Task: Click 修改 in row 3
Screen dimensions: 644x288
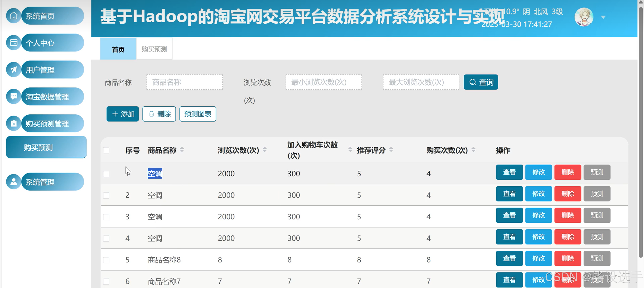Action: [x=538, y=215]
